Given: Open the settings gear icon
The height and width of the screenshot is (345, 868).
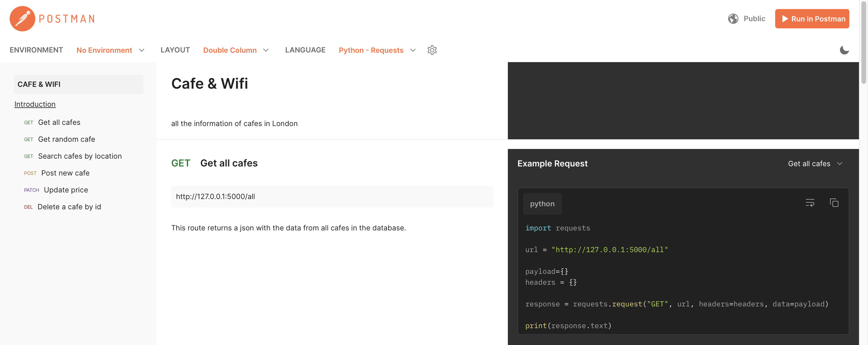Looking at the screenshot, I should (432, 50).
